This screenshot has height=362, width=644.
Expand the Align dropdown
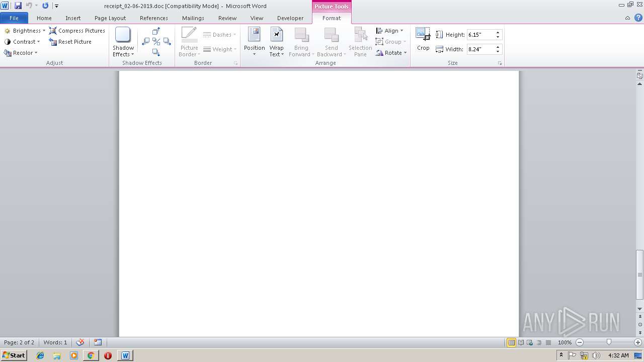click(389, 31)
